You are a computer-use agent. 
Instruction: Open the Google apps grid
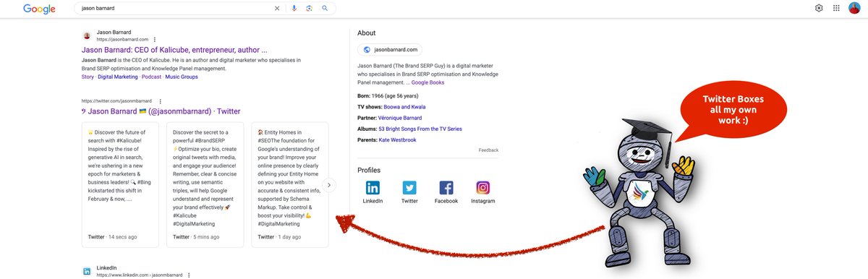pos(836,8)
